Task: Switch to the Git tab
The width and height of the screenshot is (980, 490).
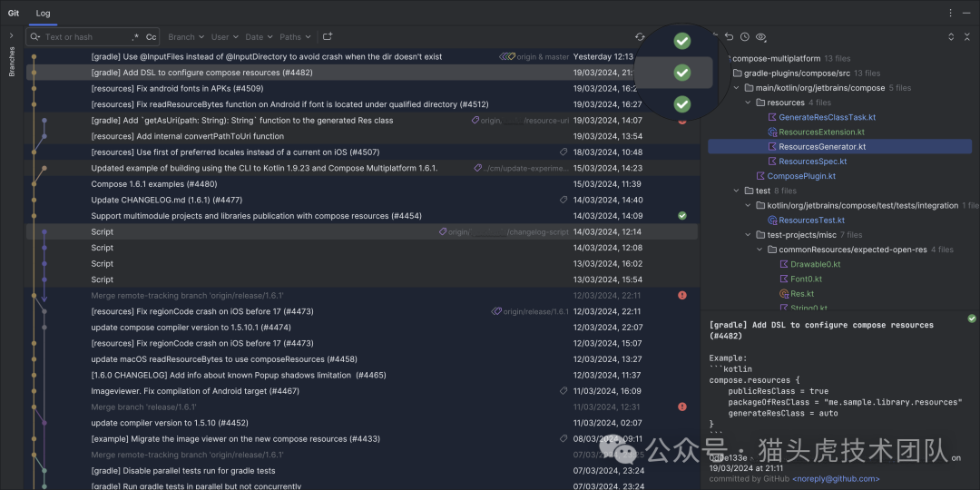Action: (x=14, y=13)
